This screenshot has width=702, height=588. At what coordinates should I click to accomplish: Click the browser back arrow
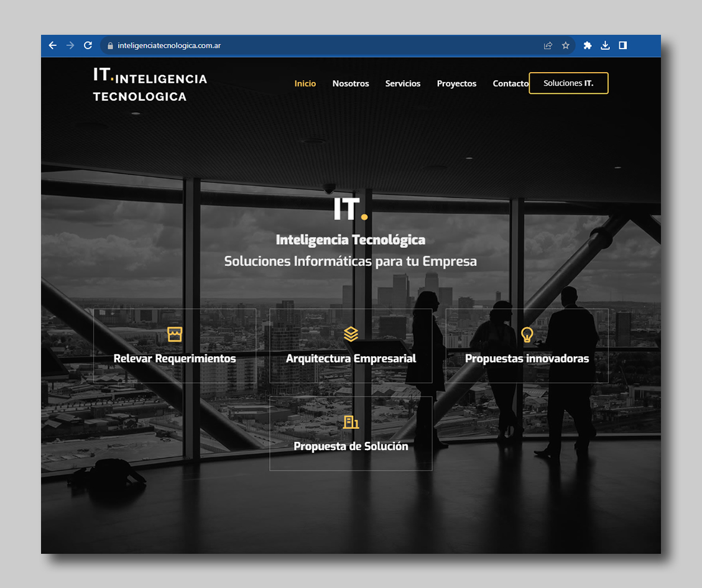[53, 45]
